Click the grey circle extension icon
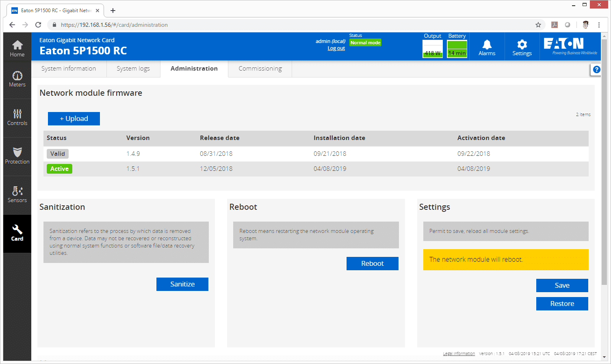Viewport: 611px width, 364px height. [568, 25]
